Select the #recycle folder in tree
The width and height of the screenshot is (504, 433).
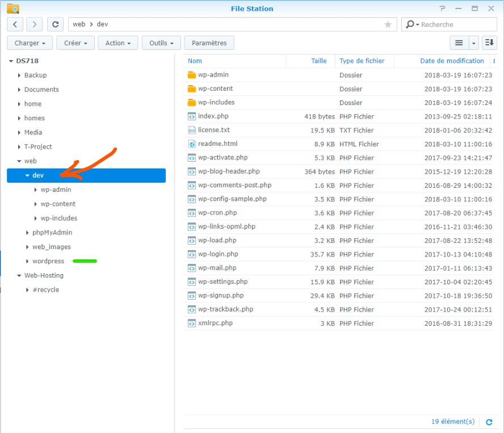(x=46, y=290)
